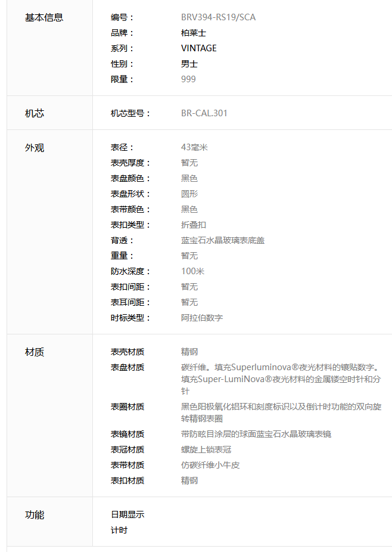Click the crown value 螺旋上锁表冠
Image resolution: width=392 pixels, height=552 pixels.
[206, 449]
